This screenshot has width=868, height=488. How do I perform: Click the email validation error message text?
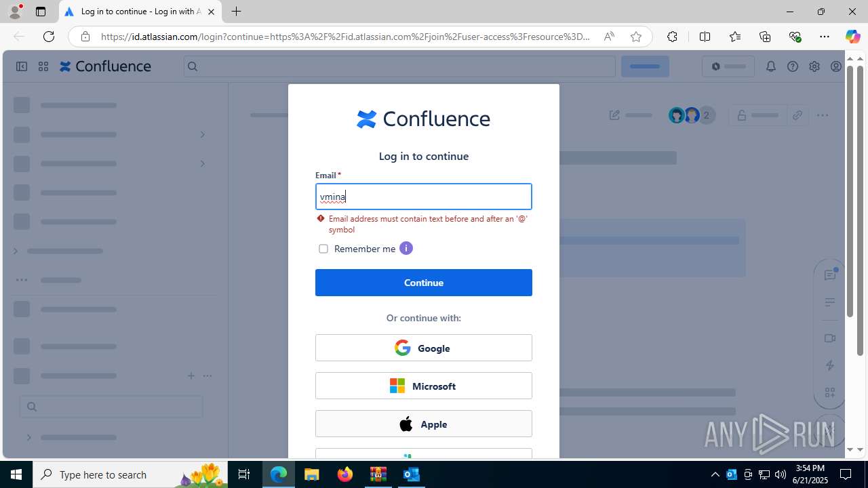click(x=428, y=224)
